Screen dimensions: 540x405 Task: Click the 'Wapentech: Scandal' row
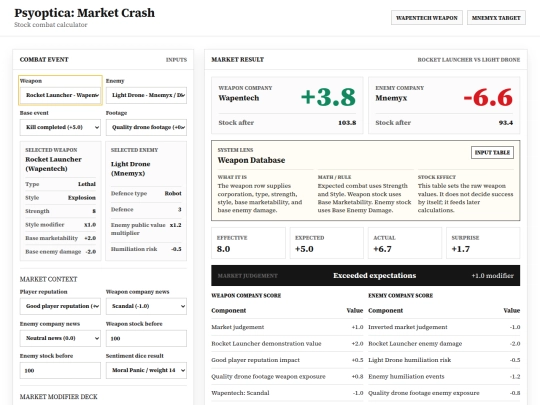[287, 393]
